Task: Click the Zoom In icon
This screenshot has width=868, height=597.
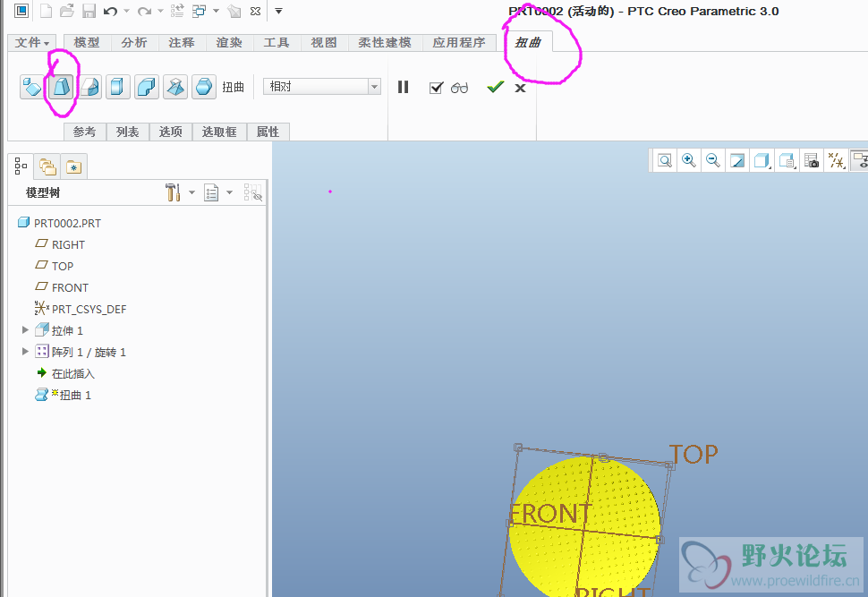Action: click(x=689, y=160)
